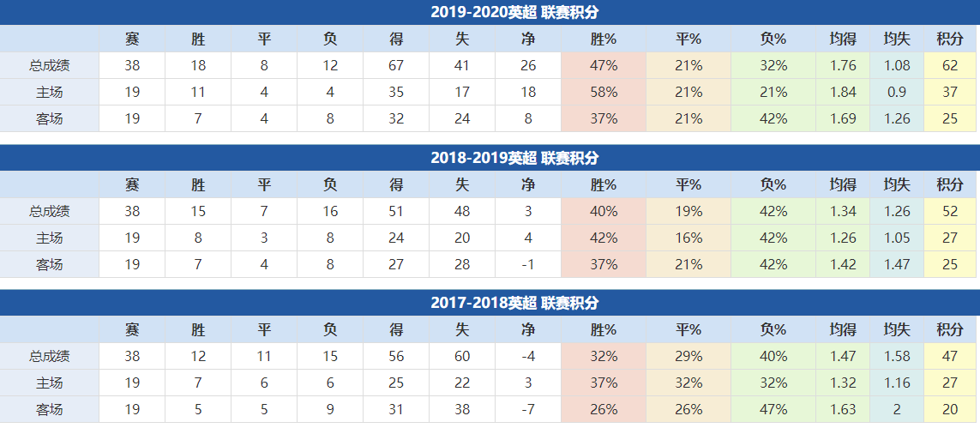The width and height of the screenshot is (980, 428).
Task: Click the 2018-2019英超 联赛积分 header
Action: pos(490,158)
